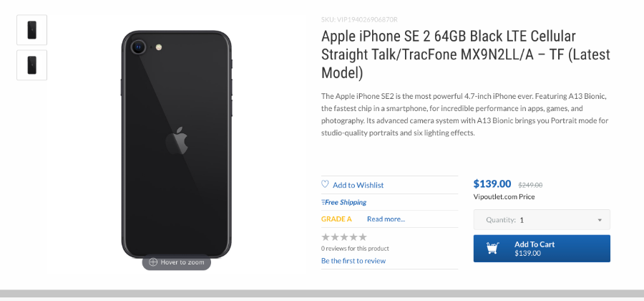Select the first product thumbnail
644x301 pixels.
32,30
